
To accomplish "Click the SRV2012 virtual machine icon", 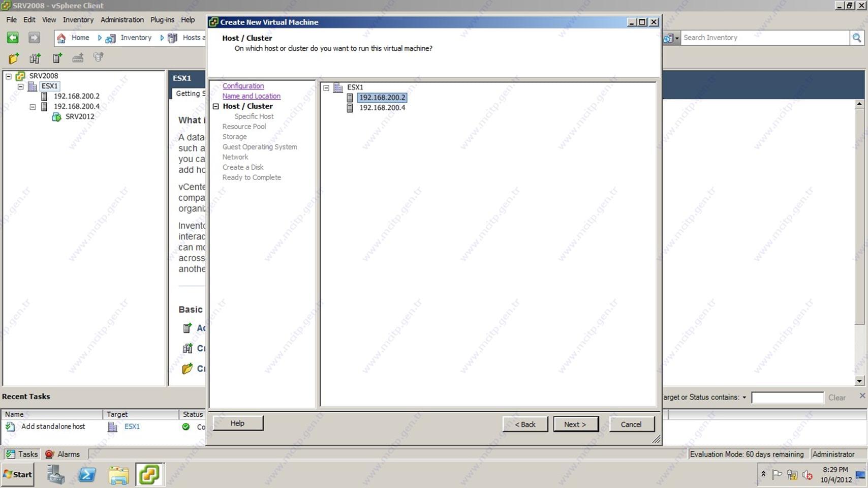I will [56, 117].
